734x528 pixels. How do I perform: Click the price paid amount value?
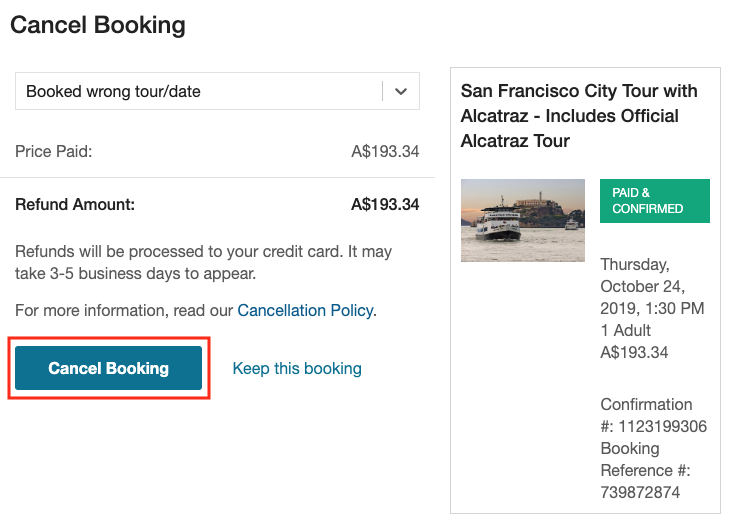[x=385, y=151]
